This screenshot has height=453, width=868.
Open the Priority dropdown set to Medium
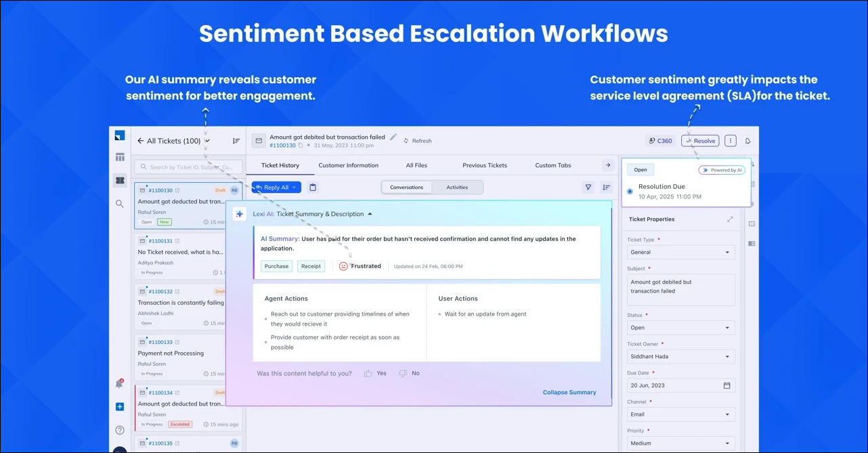(x=680, y=443)
